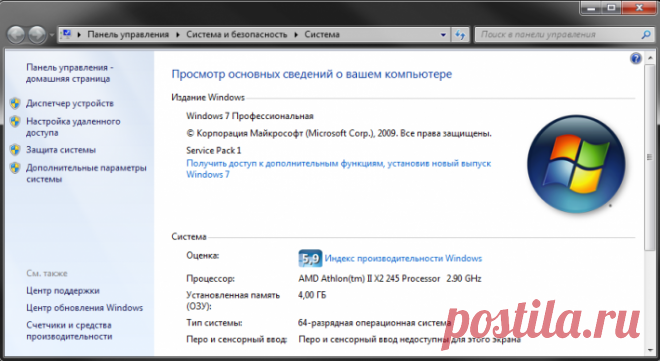Click the shield icon beside 'Настройка удаленного доступа'
The width and height of the screenshot is (660, 361).
pyautogui.click(x=15, y=122)
